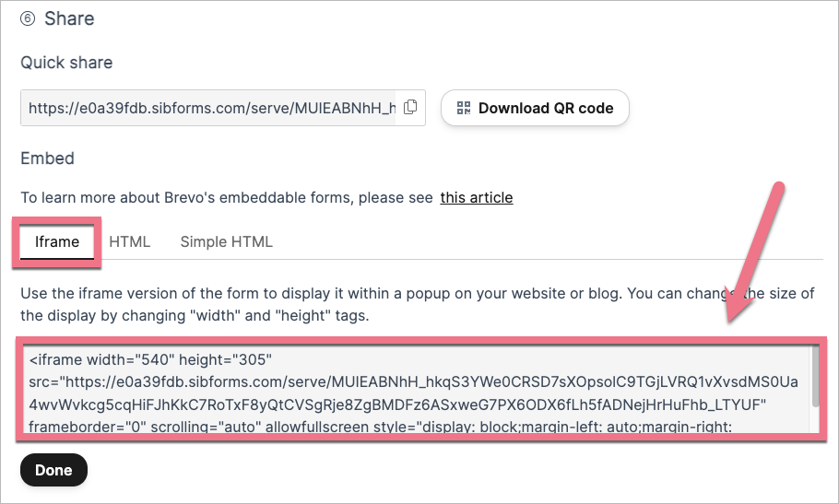The height and width of the screenshot is (504, 839).
Task: Copy the quick share link
Action: click(x=411, y=107)
